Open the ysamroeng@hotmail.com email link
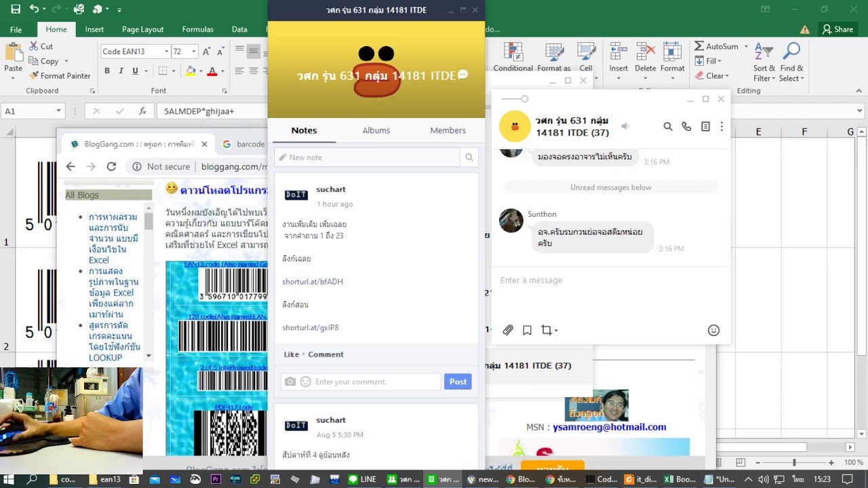Screen dimensions: 868x488 click(x=609, y=427)
